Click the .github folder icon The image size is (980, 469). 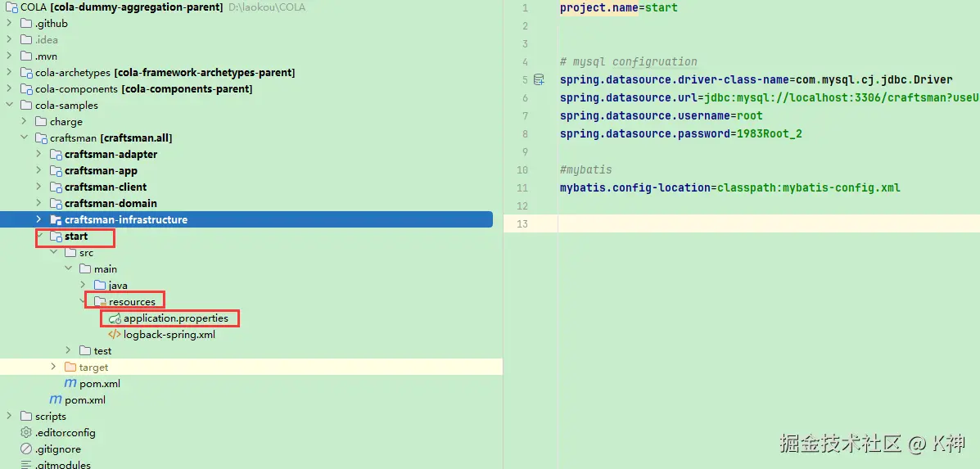click(25, 24)
